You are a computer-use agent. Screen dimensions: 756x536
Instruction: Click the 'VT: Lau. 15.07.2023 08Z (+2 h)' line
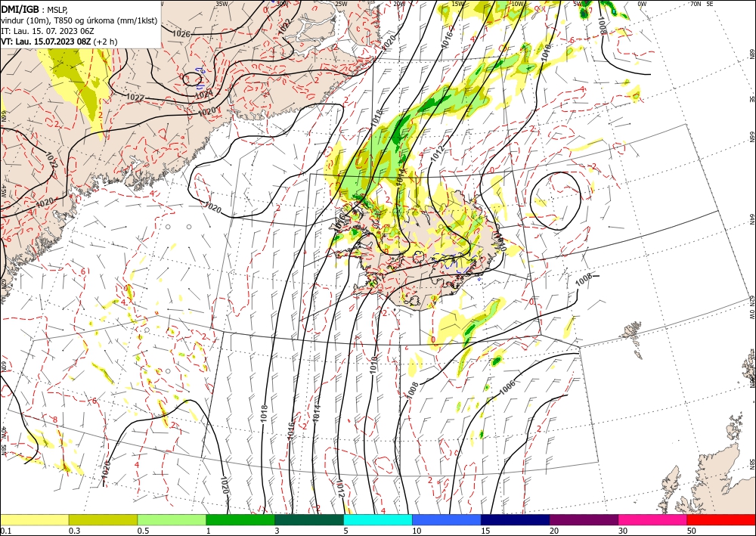[59, 42]
